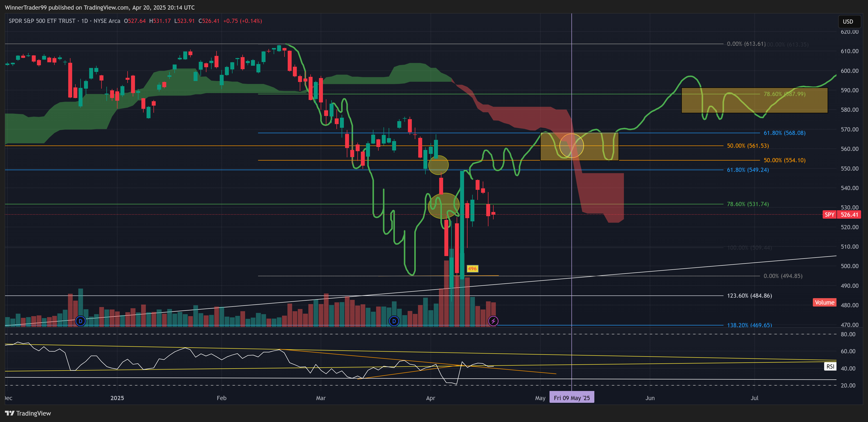Screen dimensions: 868x422
Task: Click the Fri 09 May '25 date label
Action: [572, 398]
